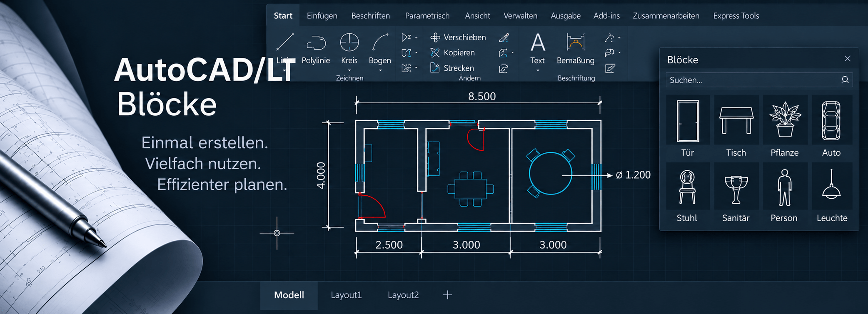Insert the Sanitär block thumbnail
Image resolution: width=868 pixels, height=314 pixels.
pos(736,186)
